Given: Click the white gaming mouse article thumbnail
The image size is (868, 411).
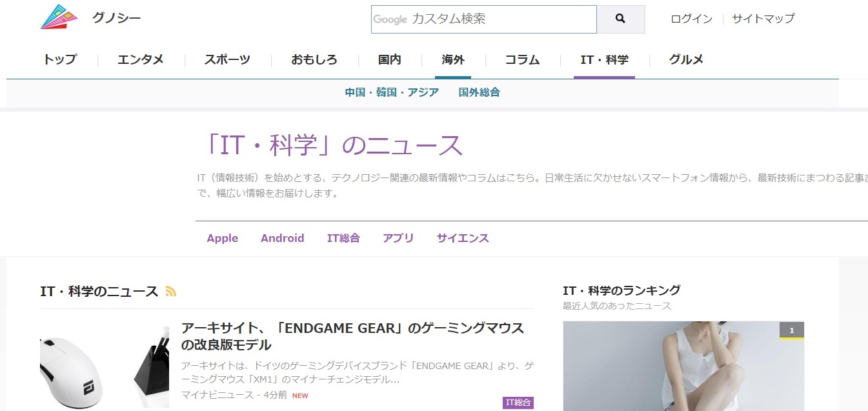Looking at the screenshot, I should click(x=105, y=365).
